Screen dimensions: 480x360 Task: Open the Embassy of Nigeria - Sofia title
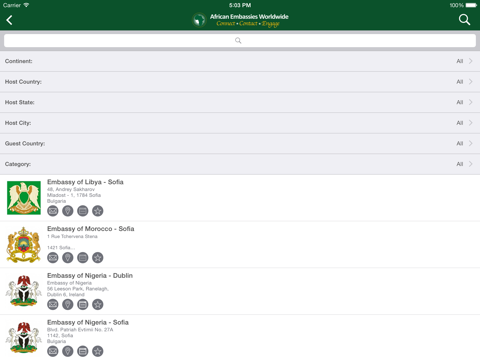pos(88,322)
